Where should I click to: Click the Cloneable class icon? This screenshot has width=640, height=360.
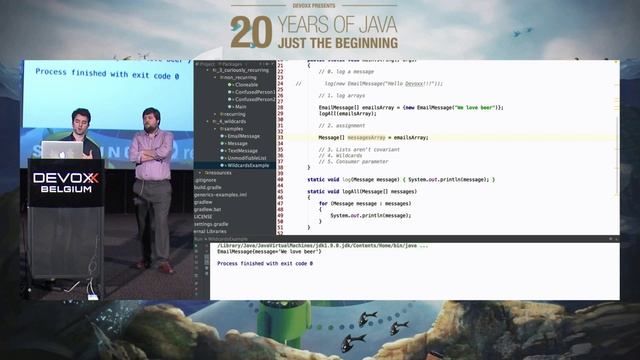pos(230,85)
